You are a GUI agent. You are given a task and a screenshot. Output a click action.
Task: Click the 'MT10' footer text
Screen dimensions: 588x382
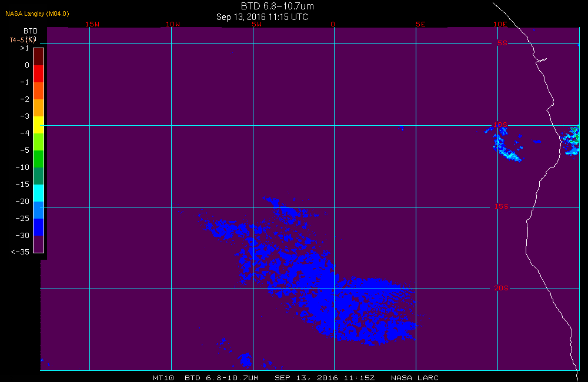pyautogui.click(x=163, y=378)
